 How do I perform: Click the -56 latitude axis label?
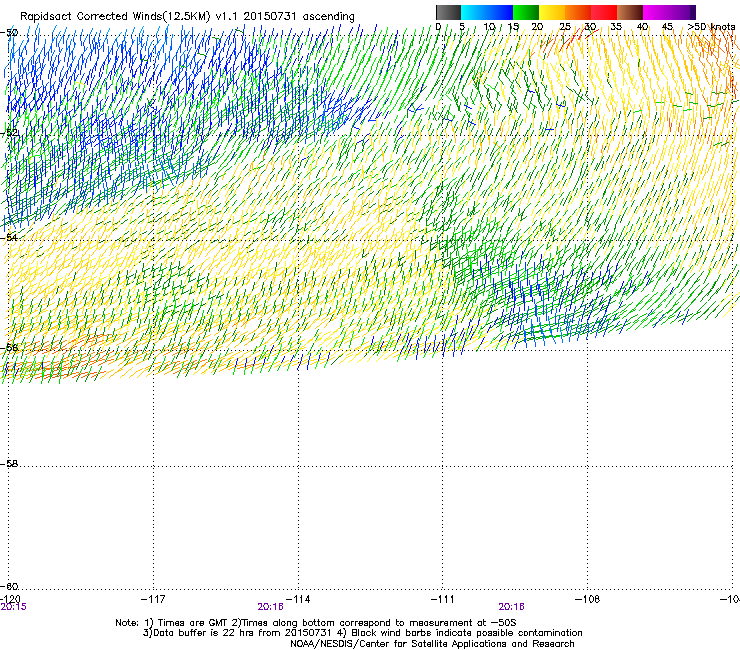[10, 348]
